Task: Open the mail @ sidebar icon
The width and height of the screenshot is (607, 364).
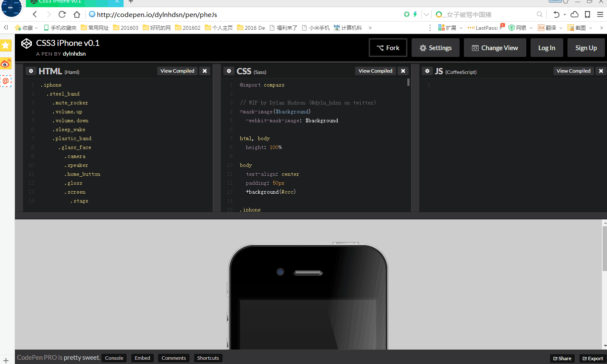Action: pos(6,81)
